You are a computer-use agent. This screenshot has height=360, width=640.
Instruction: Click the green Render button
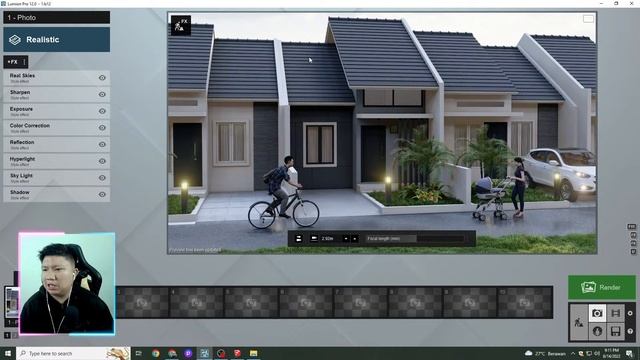click(602, 287)
